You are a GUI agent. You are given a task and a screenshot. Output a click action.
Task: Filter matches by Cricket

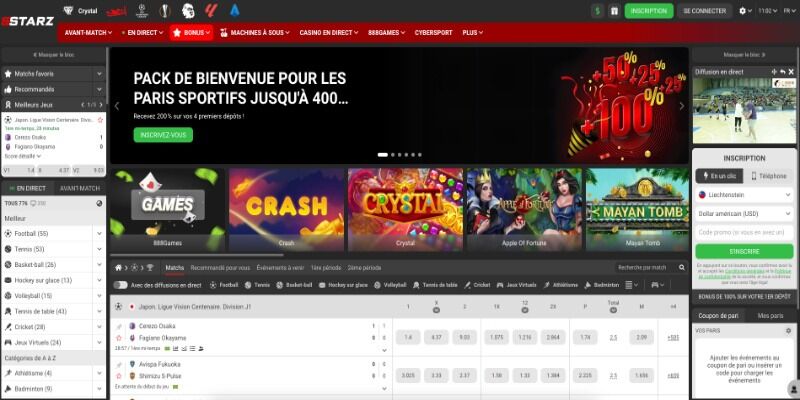(477, 285)
